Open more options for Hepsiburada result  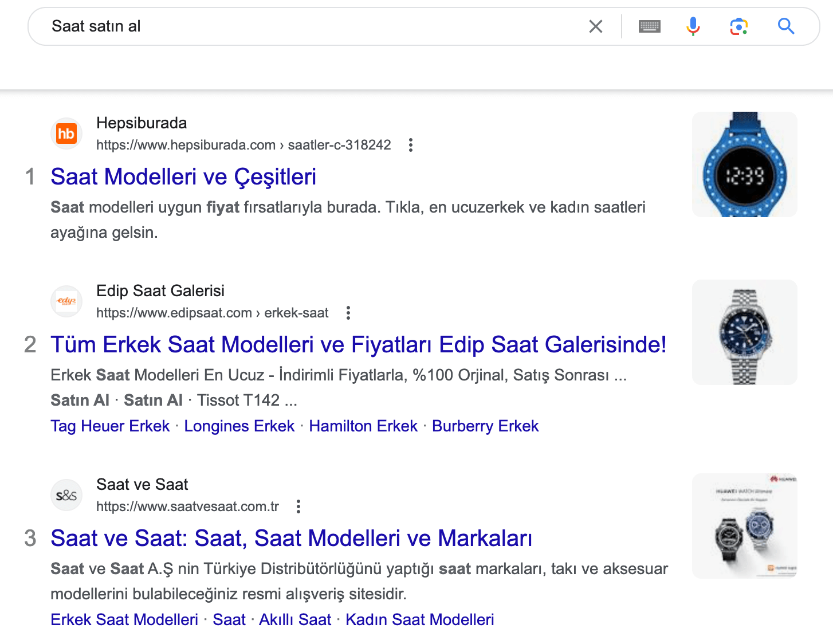411,145
